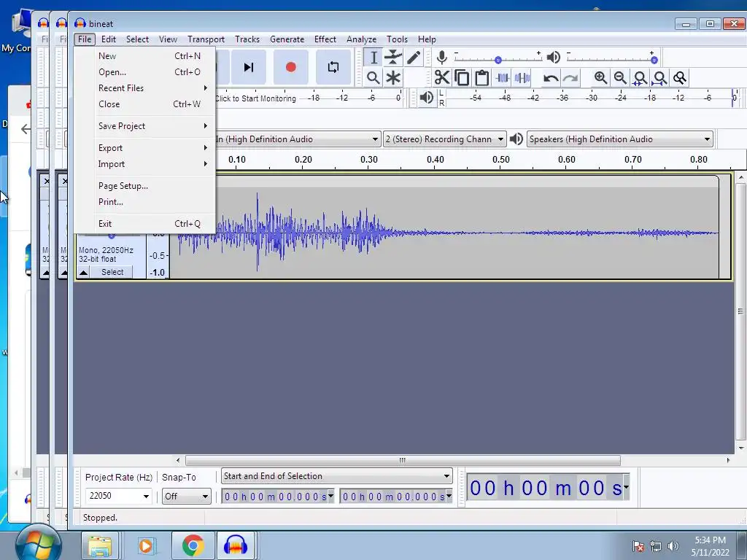Click the microphone recording meter icon
Viewport: 747px width, 560px height.
tap(442, 58)
